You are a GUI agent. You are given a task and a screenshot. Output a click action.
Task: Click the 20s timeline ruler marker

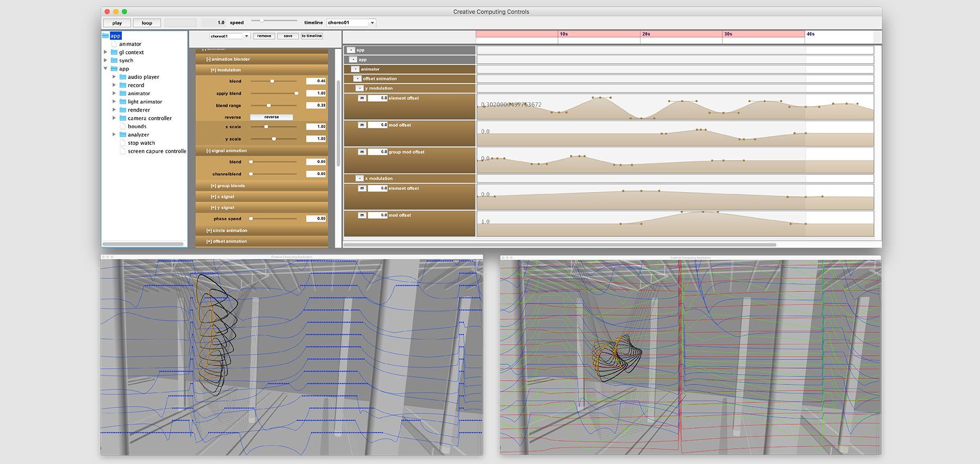coord(646,34)
